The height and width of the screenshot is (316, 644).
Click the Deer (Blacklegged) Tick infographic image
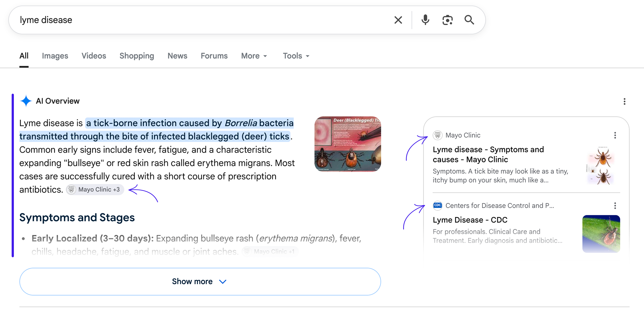348,144
